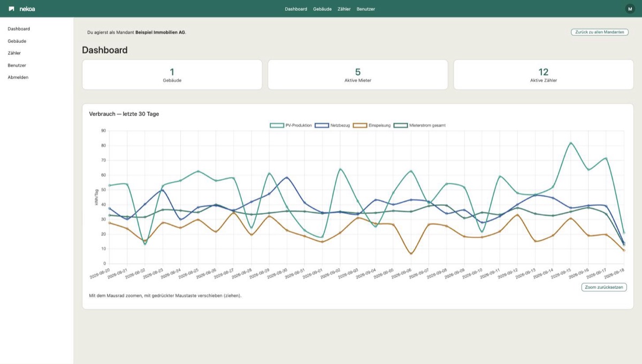Screen dimensions: 642x364
Task: Click the 'Beispiel Immobilien AG' tenant name
Action: click(x=160, y=32)
